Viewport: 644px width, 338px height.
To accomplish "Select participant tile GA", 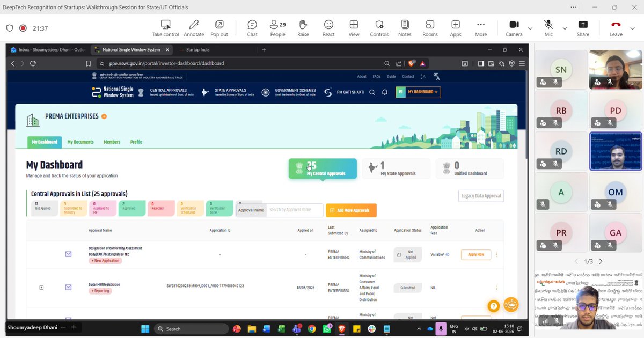I will point(616,233).
